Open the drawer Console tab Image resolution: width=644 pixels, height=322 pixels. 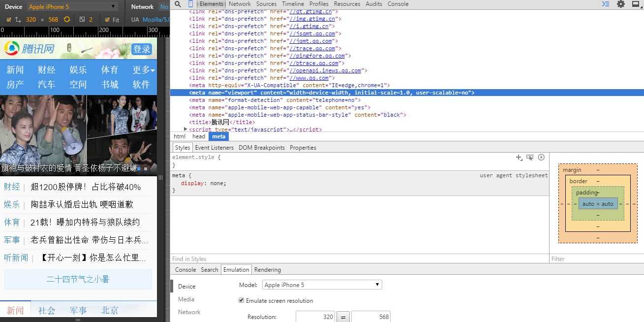click(185, 270)
